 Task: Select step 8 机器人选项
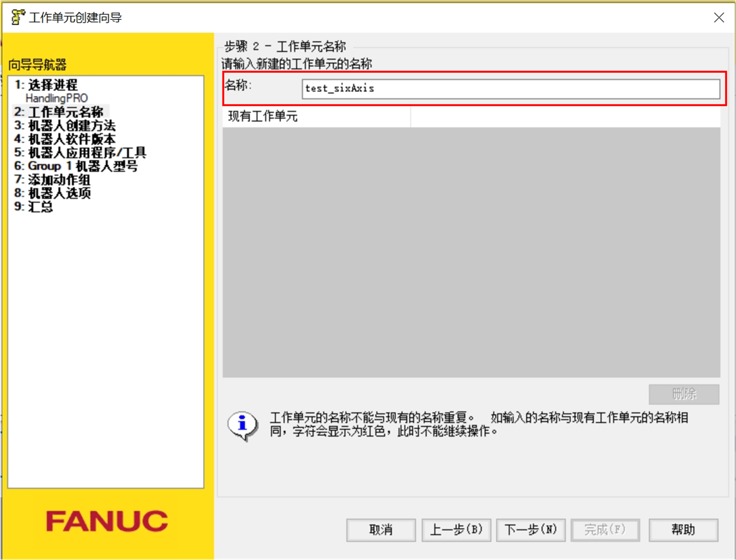point(52,194)
